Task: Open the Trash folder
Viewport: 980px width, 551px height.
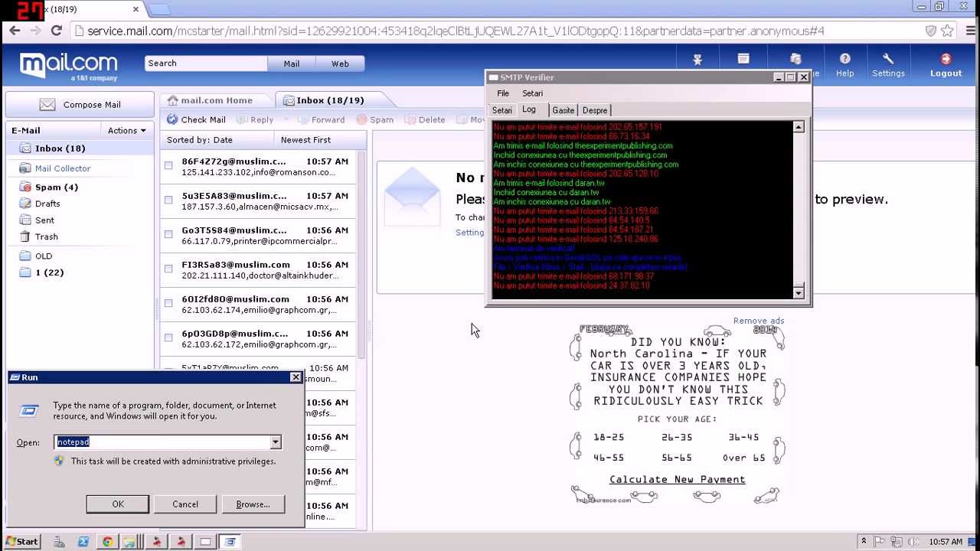Action: point(46,236)
